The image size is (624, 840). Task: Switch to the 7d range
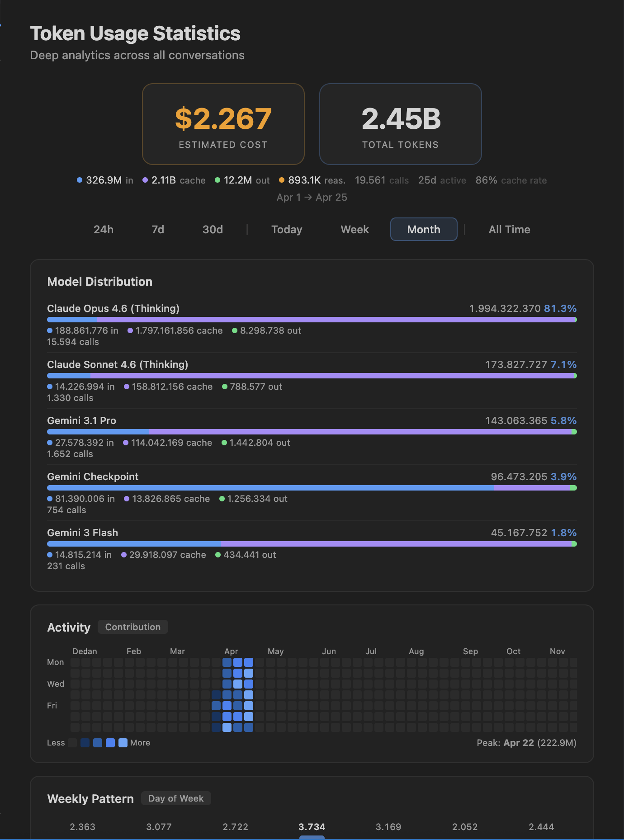coord(158,229)
